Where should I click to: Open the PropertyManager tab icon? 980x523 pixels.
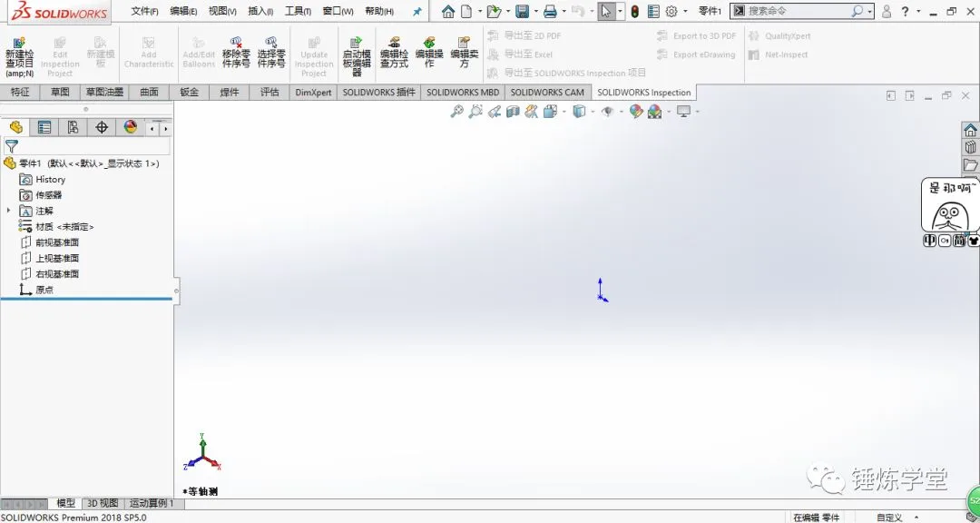(x=44, y=128)
